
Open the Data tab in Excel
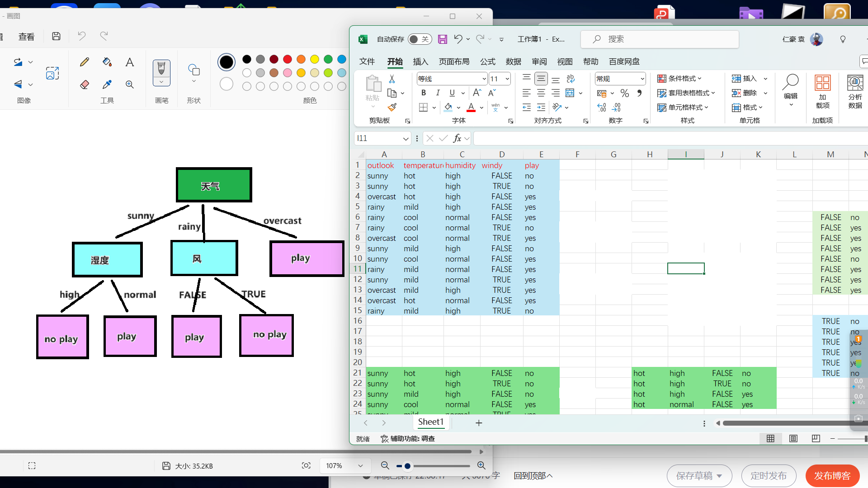click(x=513, y=61)
